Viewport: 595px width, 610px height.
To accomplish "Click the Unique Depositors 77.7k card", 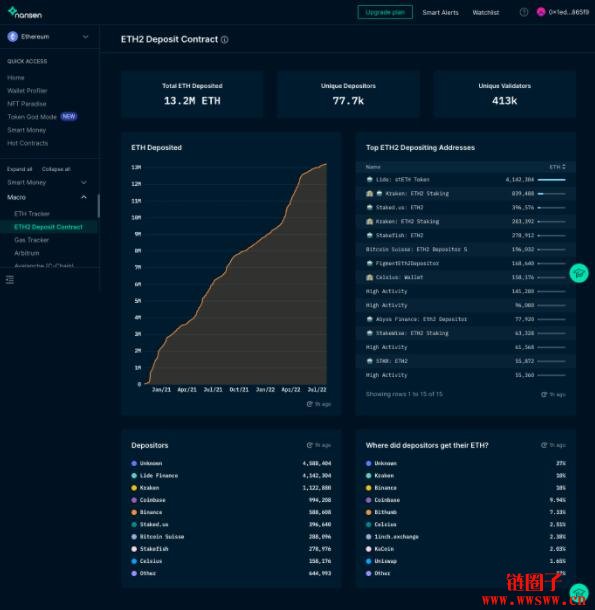I will pos(348,94).
